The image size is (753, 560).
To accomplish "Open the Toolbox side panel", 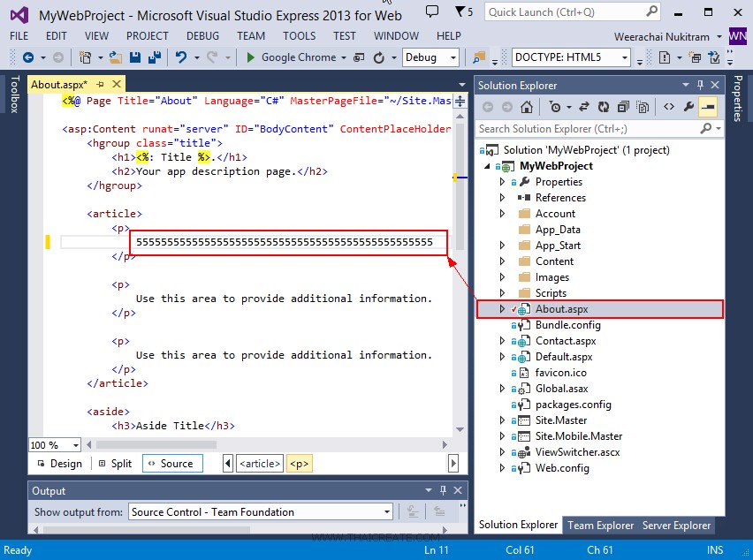I will (15, 95).
